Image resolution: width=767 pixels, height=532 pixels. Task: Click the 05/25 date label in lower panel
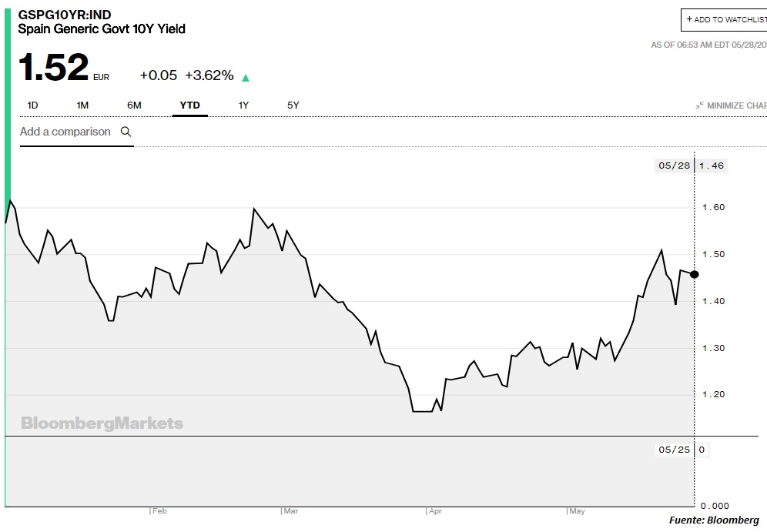(x=673, y=450)
